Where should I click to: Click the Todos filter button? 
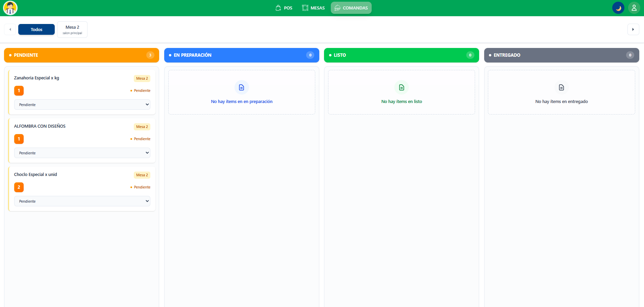coord(36,30)
